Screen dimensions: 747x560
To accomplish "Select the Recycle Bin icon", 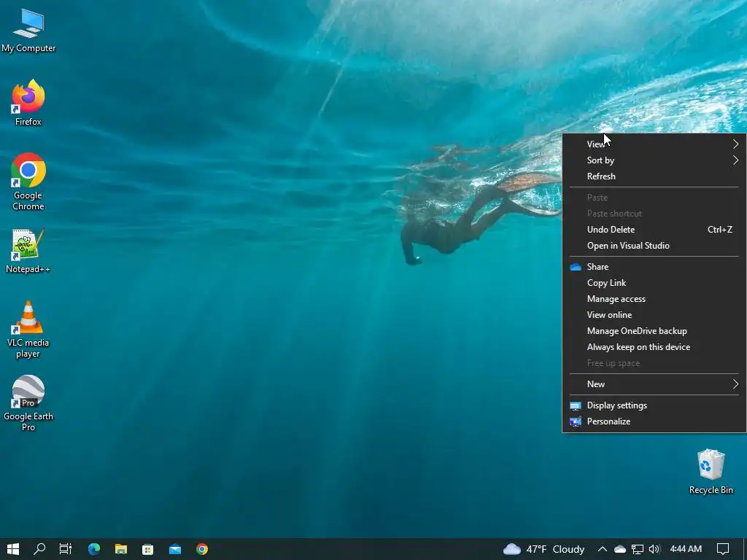I will coord(711,472).
